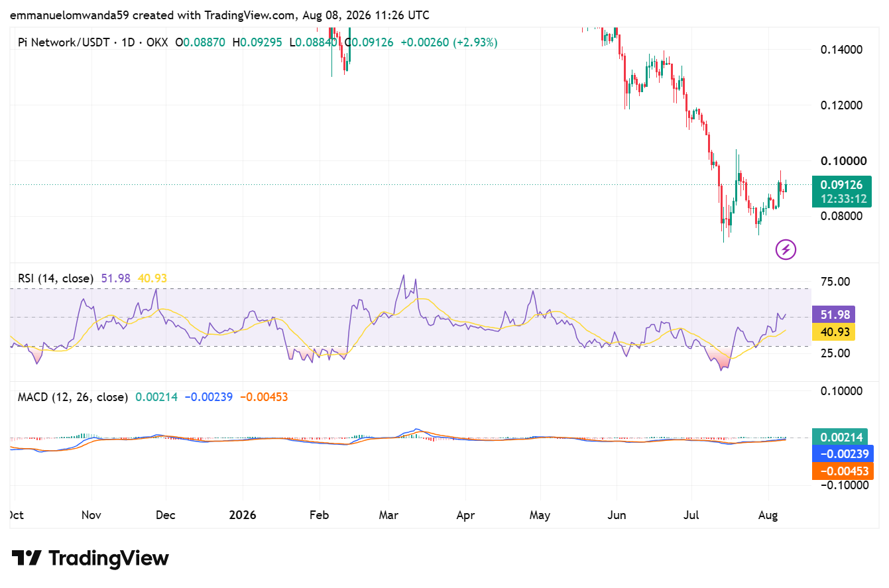Click the −0.00453 value in MACD legend
889x588 pixels.
263,397
